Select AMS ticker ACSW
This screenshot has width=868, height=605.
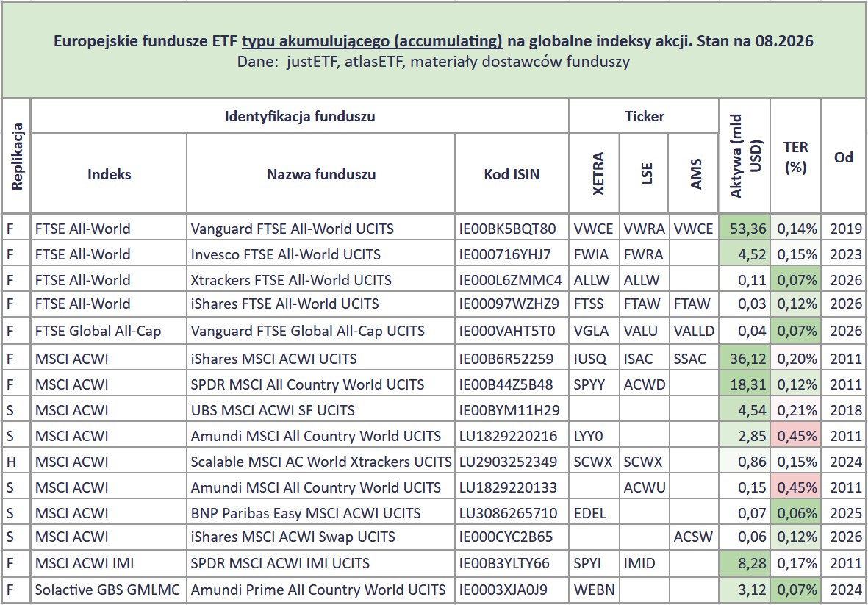point(694,537)
